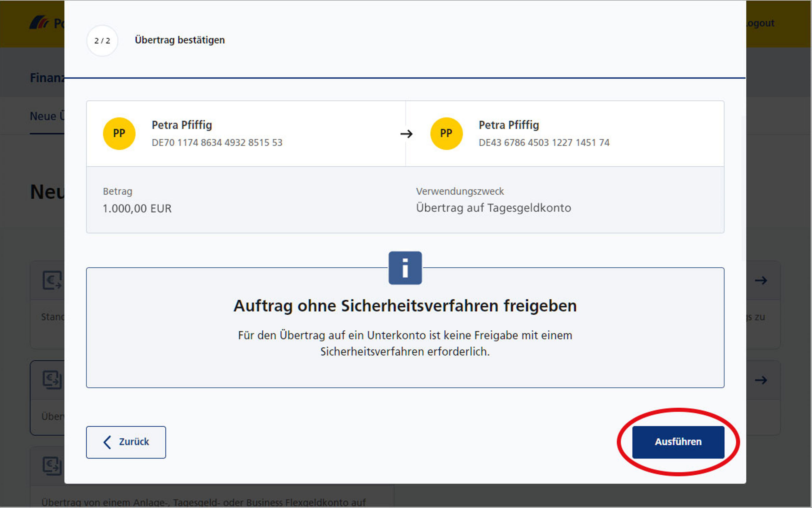Click the Logout link in background page
This screenshot has height=508, width=812.
(760, 23)
